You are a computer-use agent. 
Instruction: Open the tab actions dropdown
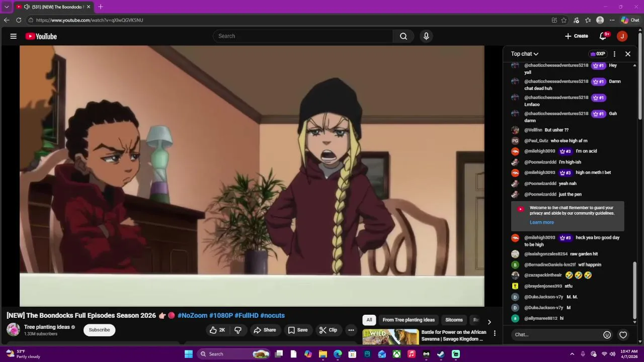pyautogui.click(x=7, y=7)
